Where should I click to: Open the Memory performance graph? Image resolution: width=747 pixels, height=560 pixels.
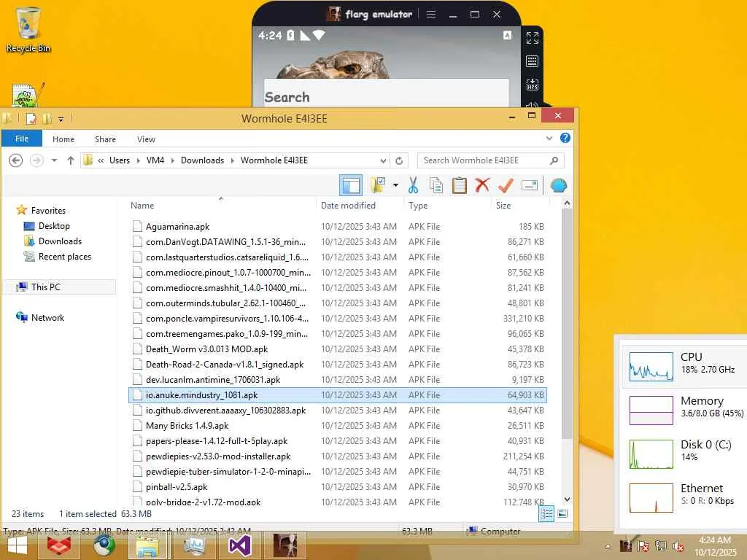pyautogui.click(x=651, y=410)
